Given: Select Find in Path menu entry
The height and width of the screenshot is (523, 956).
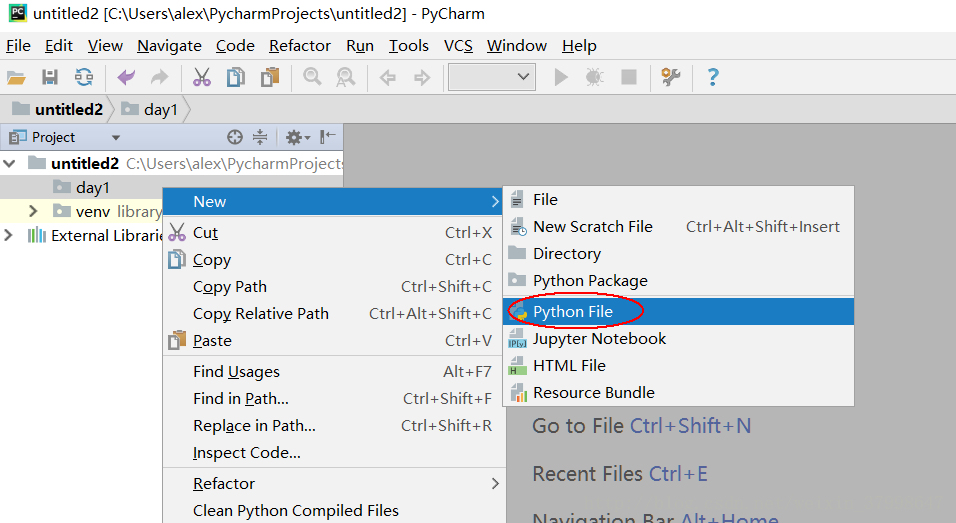Looking at the screenshot, I should pyautogui.click(x=333, y=399).
